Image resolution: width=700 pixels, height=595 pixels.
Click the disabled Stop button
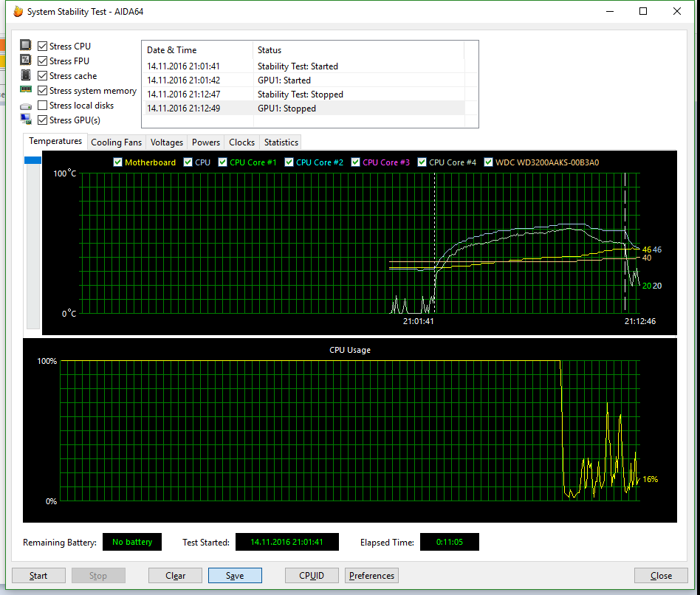(98, 575)
